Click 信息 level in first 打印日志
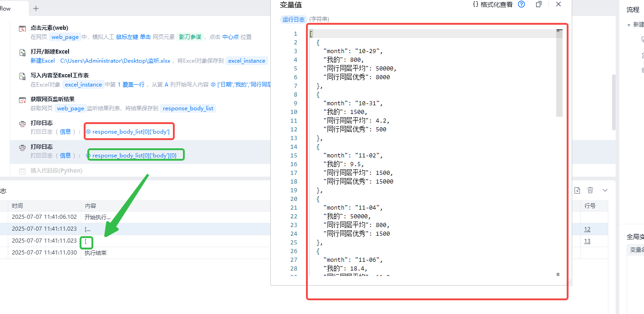Viewport: 644px width, 314px height. pos(65,132)
